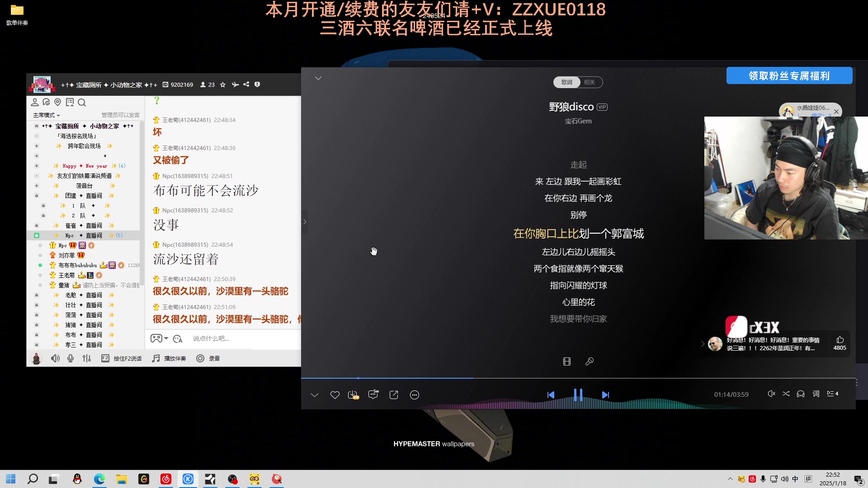Select user 布布布bubububu in the member list
This screenshot has width=868, height=488.
78,265
